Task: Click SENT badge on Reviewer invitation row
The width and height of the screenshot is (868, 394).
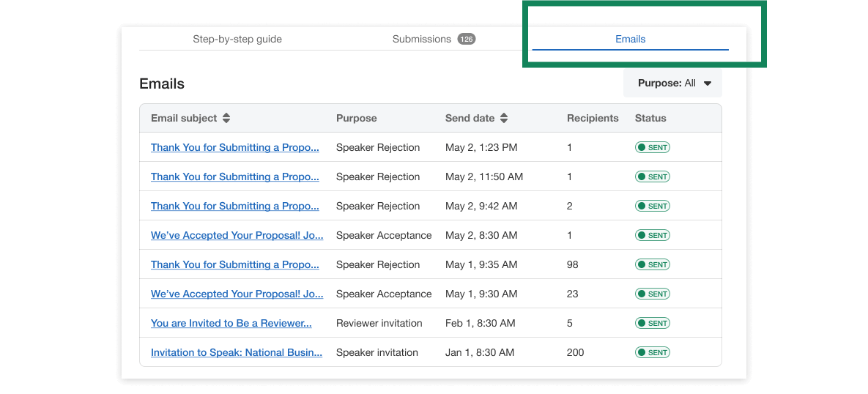Action: pyautogui.click(x=652, y=323)
